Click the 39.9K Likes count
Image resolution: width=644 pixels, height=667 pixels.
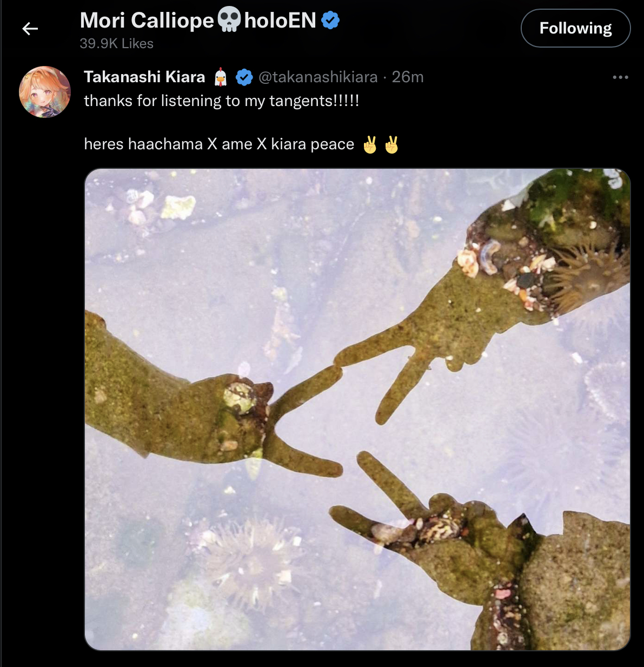(116, 44)
